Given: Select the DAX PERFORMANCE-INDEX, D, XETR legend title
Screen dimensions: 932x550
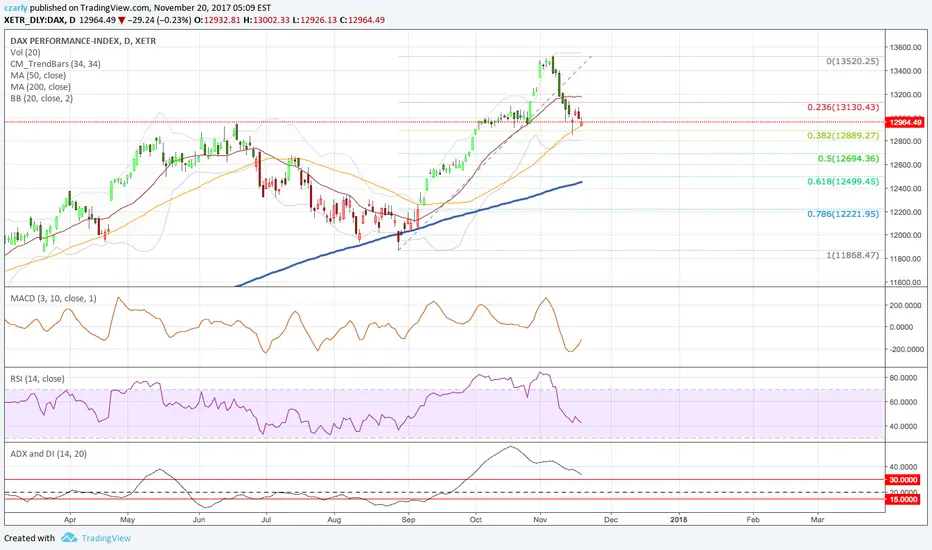Looking at the screenshot, I should tap(83, 41).
